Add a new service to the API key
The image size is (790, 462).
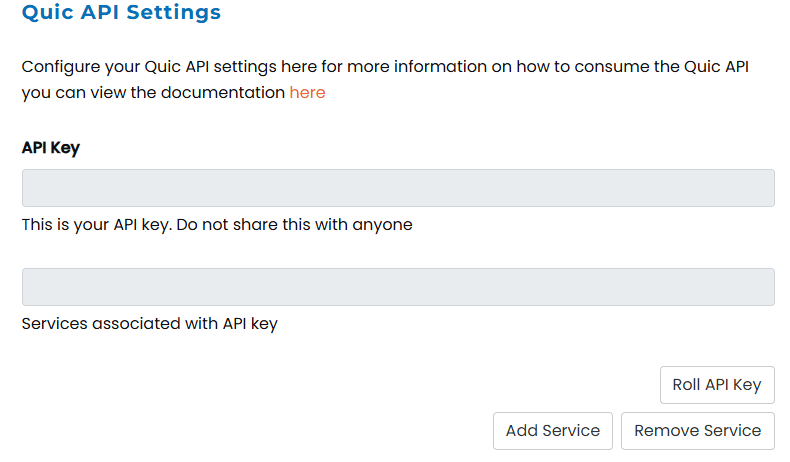[x=552, y=431]
